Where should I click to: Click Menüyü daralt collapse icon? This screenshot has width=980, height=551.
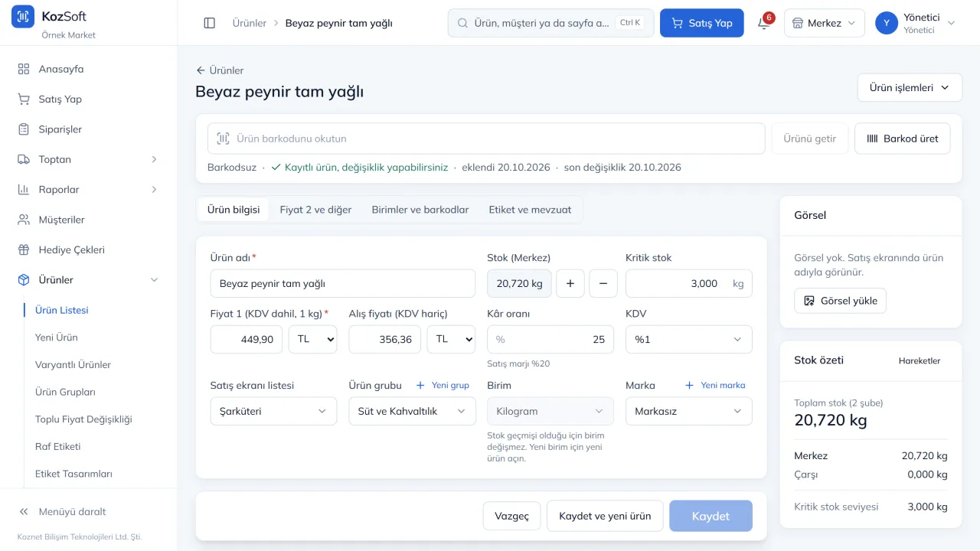point(24,511)
